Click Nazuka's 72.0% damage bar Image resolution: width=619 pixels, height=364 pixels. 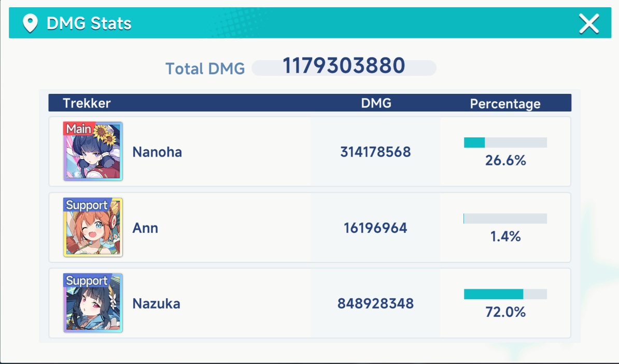505,294
